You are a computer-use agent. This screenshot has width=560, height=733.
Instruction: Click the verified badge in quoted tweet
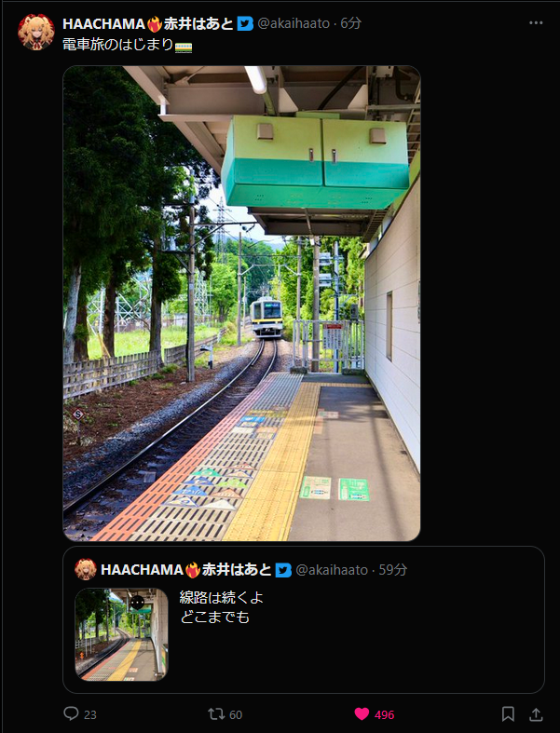coord(283,570)
